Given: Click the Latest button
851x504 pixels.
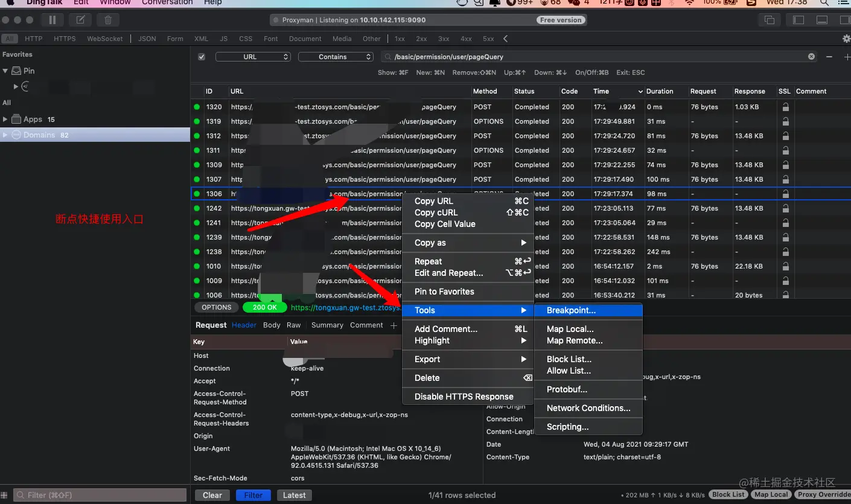Looking at the screenshot, I should [x=295, y=495].
